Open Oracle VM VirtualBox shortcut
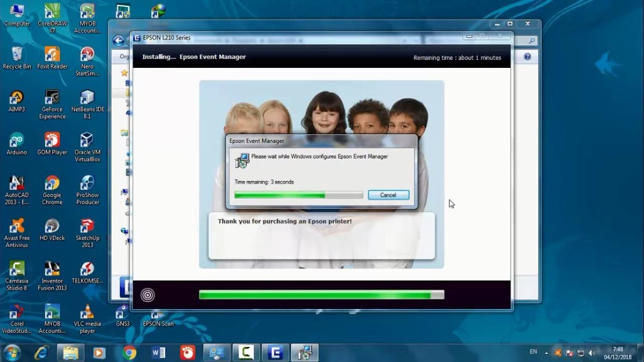 pyautogui.click(x=88, y=147)
